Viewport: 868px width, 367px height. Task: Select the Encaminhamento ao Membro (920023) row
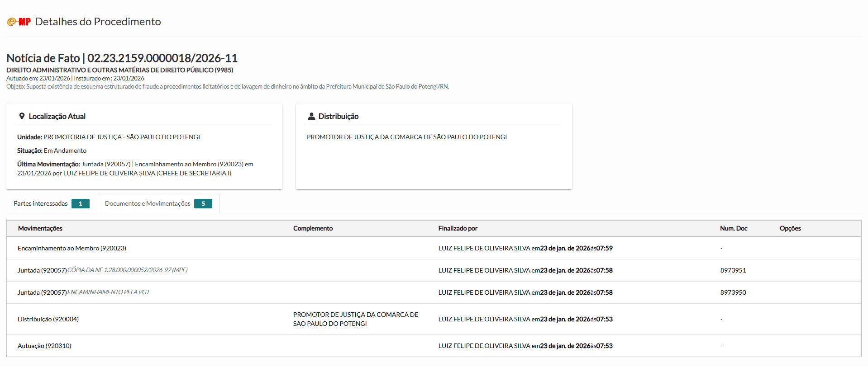click(x=72, y=249)
